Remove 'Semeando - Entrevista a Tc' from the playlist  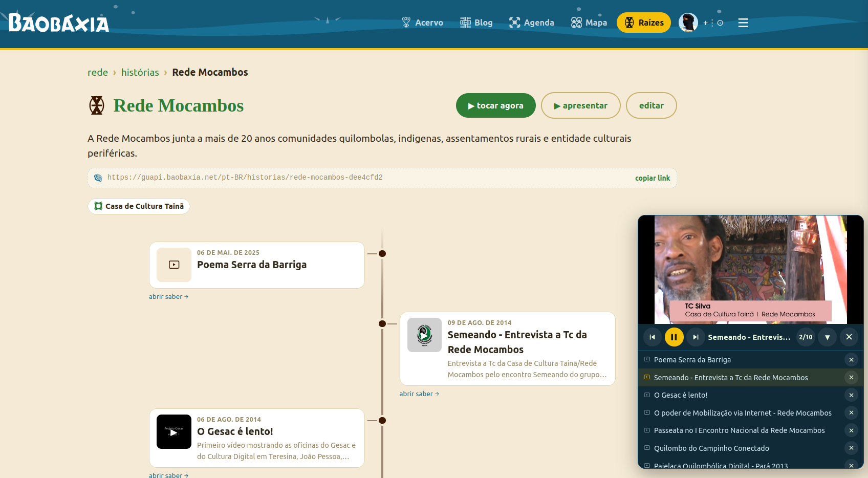tap(851, 378)
